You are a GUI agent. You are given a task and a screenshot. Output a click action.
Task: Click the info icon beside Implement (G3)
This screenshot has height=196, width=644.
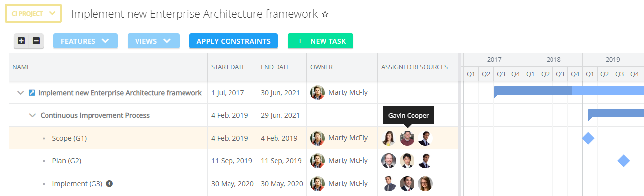pos(109,183)
